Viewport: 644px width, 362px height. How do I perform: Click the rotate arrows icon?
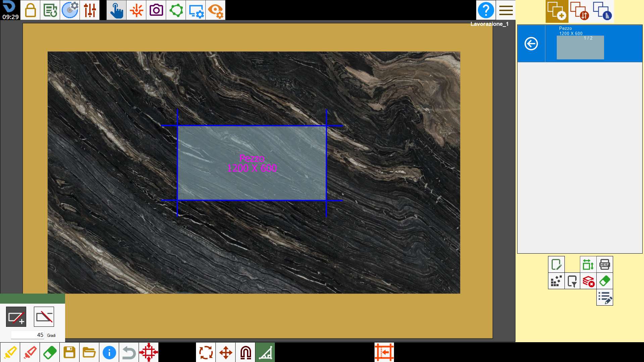tap(206, 352)
